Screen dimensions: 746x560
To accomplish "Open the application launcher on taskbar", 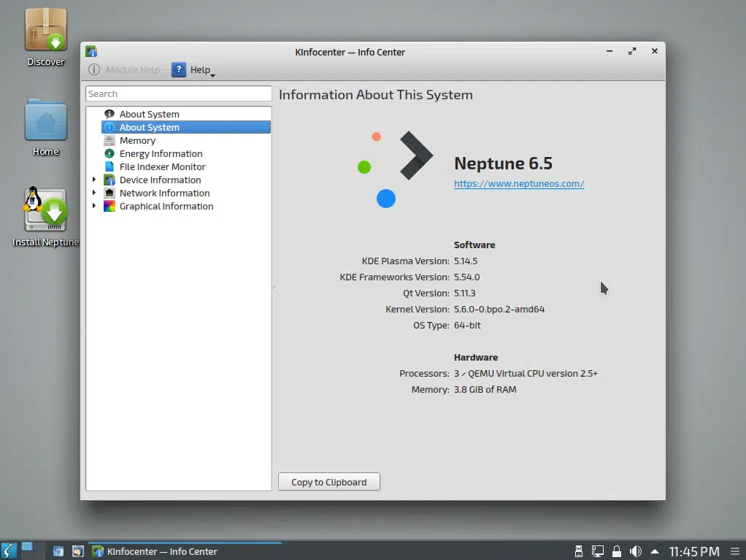I will click(x=9, y=551).
